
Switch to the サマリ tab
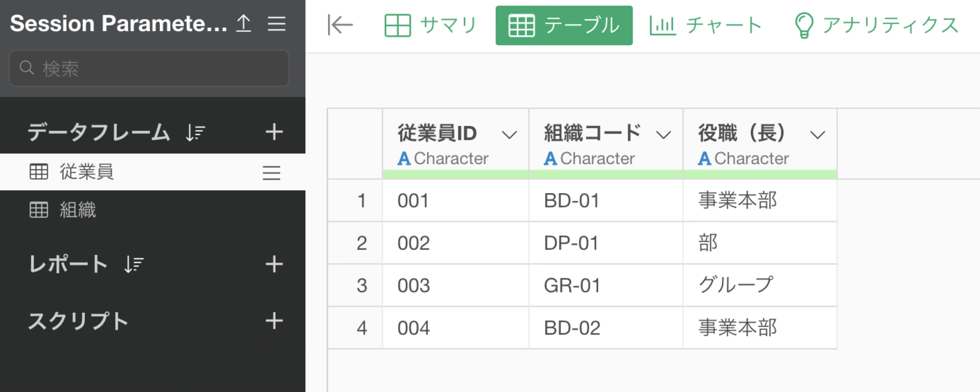pyautogui.click(x=431, y=25)
